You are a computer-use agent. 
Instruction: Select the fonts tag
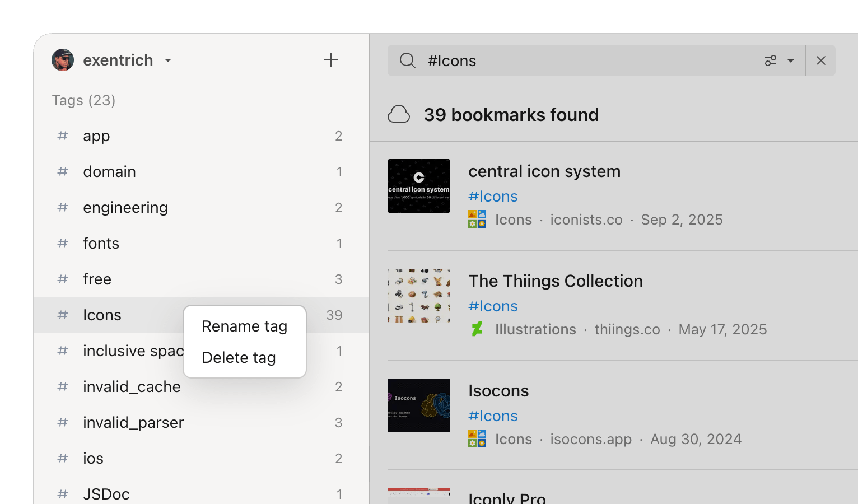[201, 244]
